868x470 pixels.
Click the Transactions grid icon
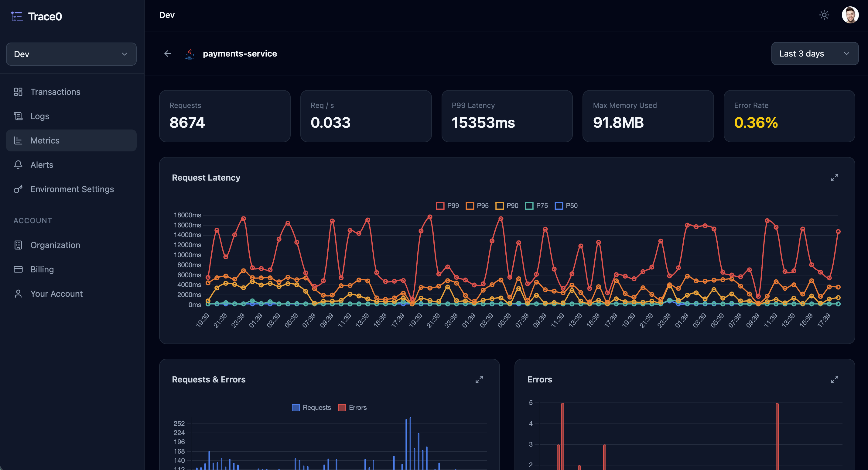click(x=18, y=92)
